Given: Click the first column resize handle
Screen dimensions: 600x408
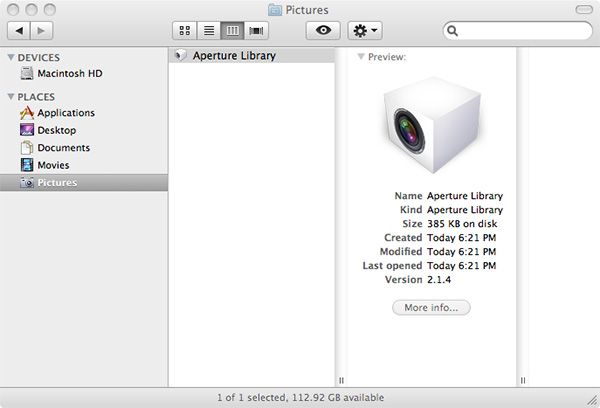Looking at the screenshot, I should [341, 380].
